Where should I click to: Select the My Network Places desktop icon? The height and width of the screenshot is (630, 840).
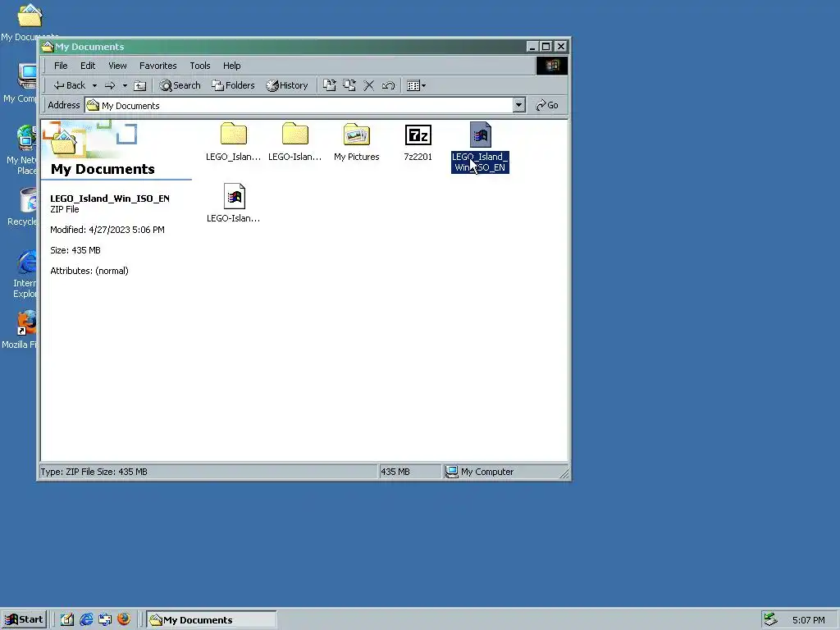pyautogui.click(x=22, y=149)
